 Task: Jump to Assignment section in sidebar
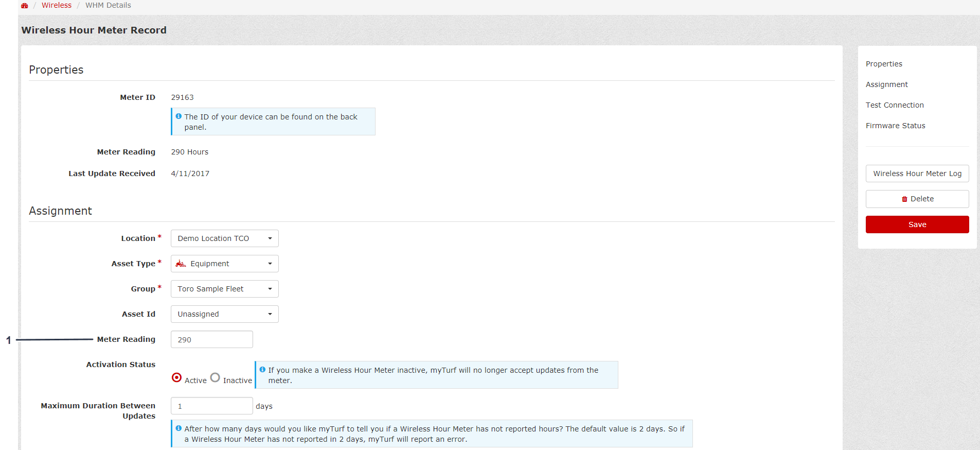886,84
